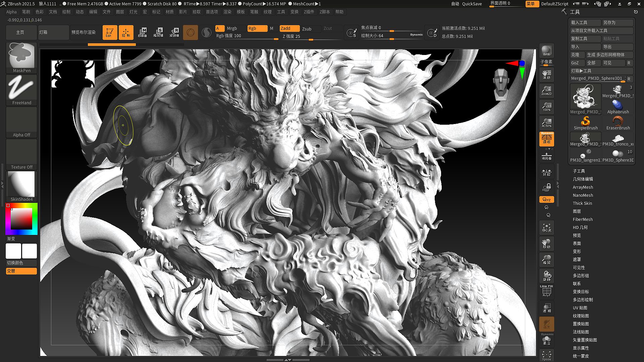The image size is (644, 362).
Task: Expand the 子工具 subtool section
Action: click(x=579, y=171)
